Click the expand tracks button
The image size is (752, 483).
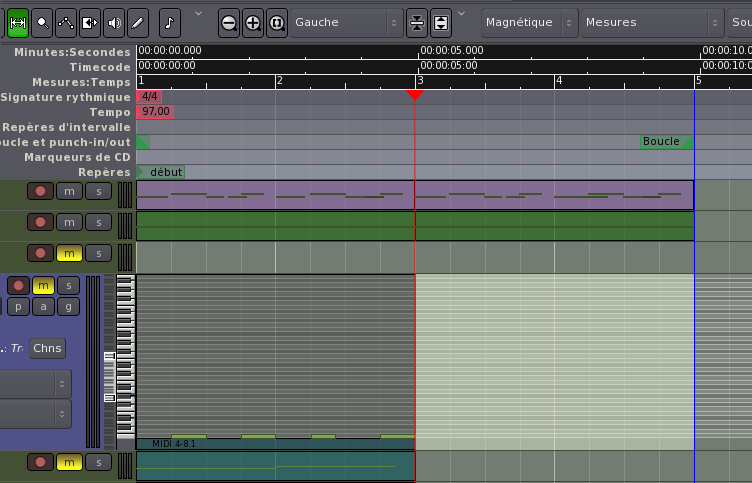(441, 21)
